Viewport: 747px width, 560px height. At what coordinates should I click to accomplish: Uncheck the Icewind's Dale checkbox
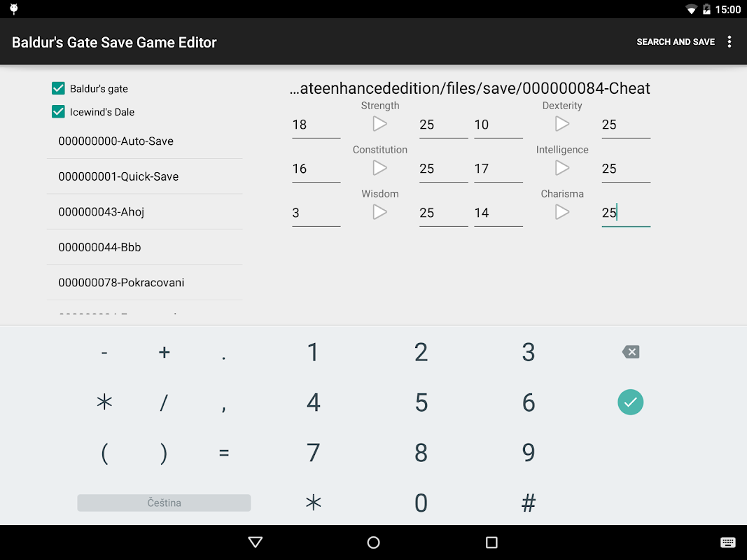[x=58, y=111]
